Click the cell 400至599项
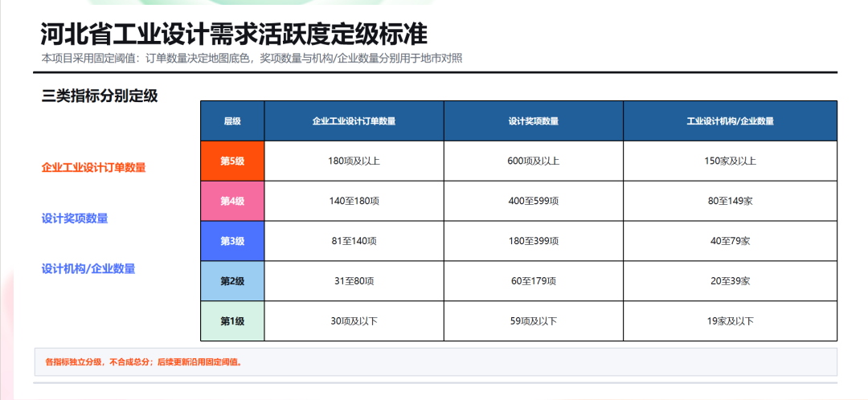868x400 pixels. [534, 201]
